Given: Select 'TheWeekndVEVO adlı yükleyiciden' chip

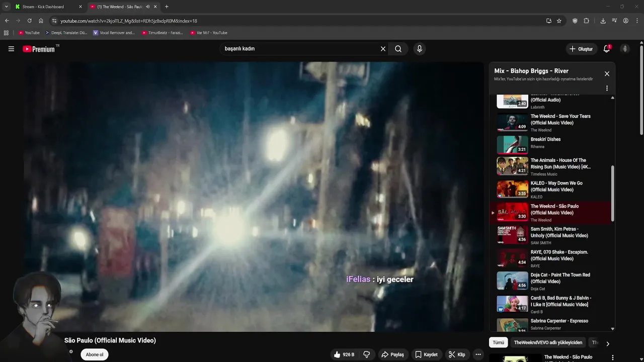Looking at the screenshot, I should pos(548,342).
